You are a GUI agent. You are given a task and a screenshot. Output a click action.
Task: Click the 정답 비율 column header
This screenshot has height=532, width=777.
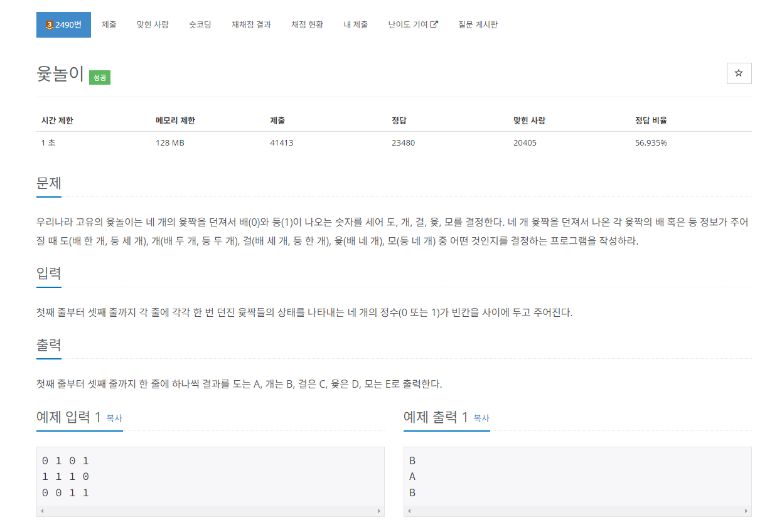pos(651,120)
